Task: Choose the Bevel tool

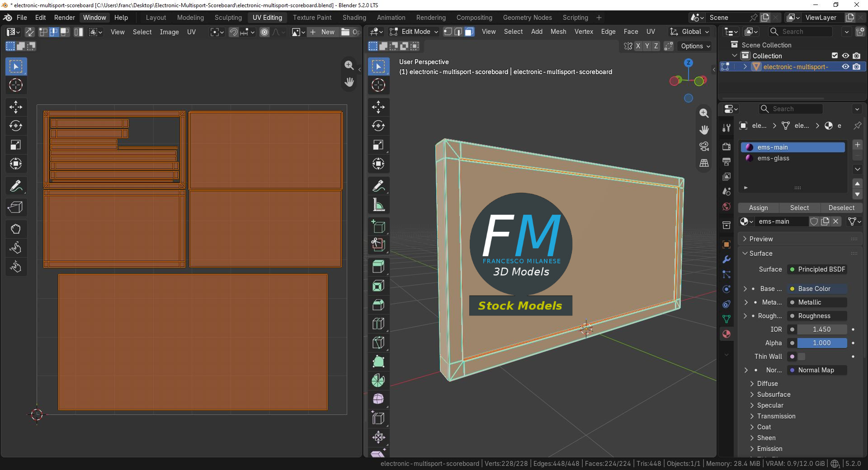Action: pyautogui.click(x=378, y=305)
